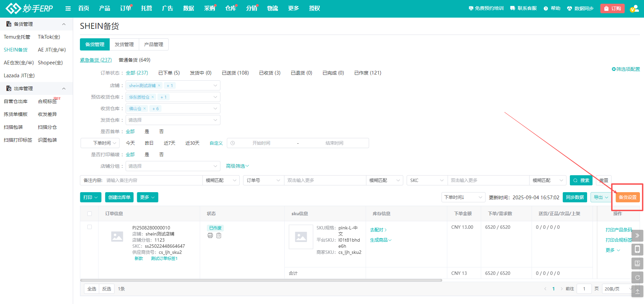Open the 店铺 dropdown

pyautogui.click(x=173, y=85)
